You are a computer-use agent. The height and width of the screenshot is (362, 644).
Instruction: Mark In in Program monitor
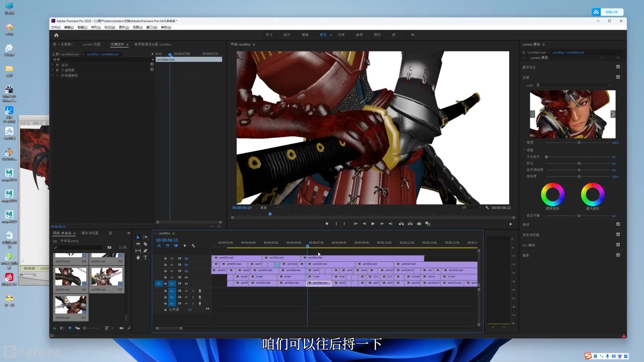[336, 224]
